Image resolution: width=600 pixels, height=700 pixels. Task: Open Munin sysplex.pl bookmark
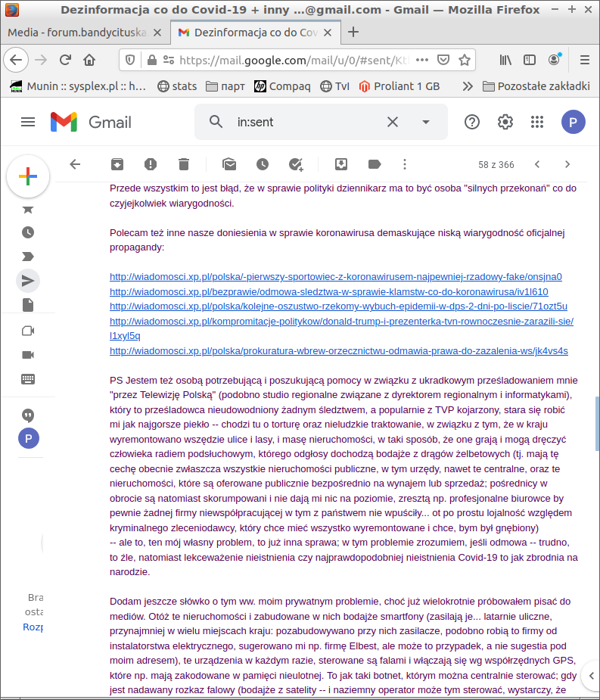click(79, 86)
